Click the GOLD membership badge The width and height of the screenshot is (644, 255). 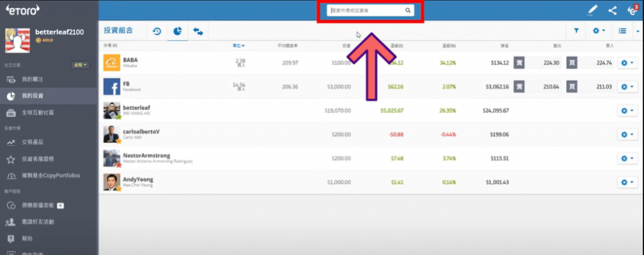45,40
